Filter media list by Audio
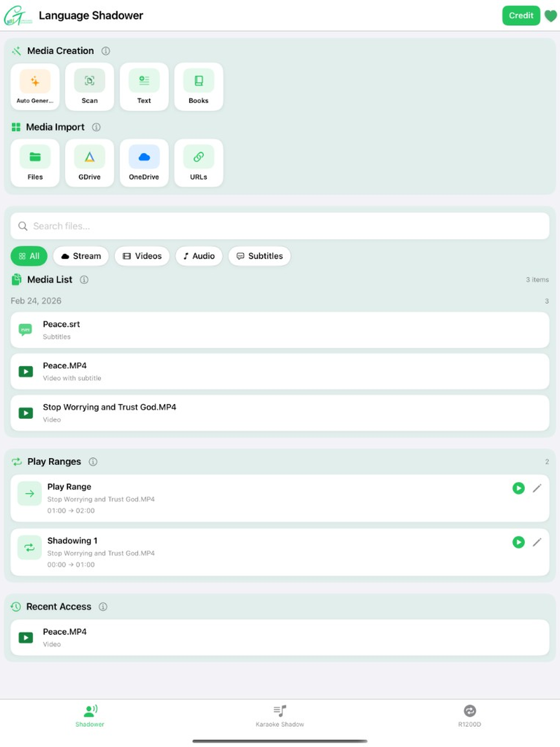 click(x=199, y=256)
